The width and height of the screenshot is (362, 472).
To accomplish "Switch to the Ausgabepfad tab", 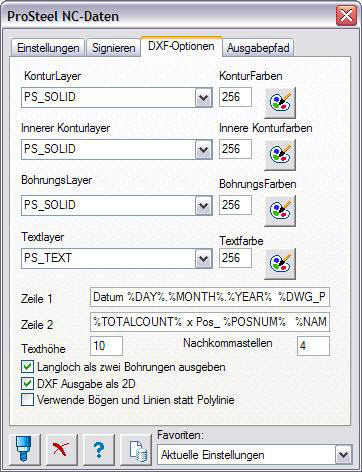I will 258,48.
